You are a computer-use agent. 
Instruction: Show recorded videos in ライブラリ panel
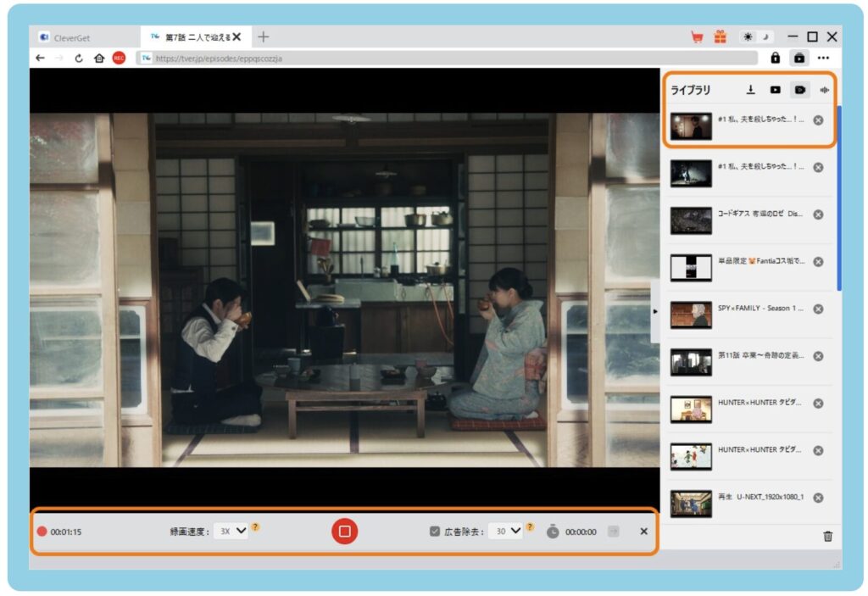[800, 90]
